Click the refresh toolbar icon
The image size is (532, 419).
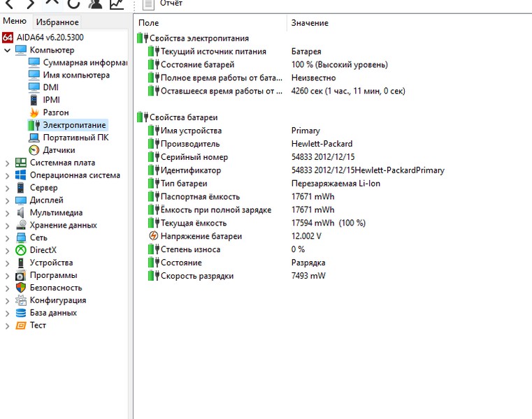coord(73,4)
